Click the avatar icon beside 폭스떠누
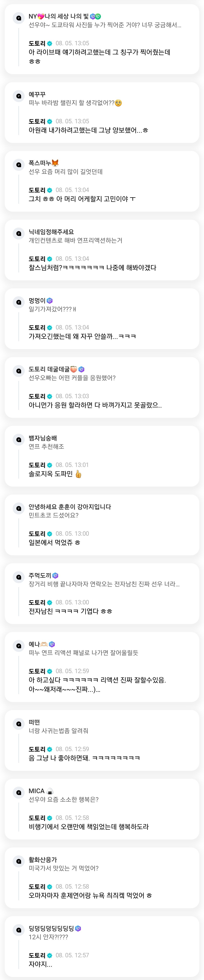 [x=19, y=165]
